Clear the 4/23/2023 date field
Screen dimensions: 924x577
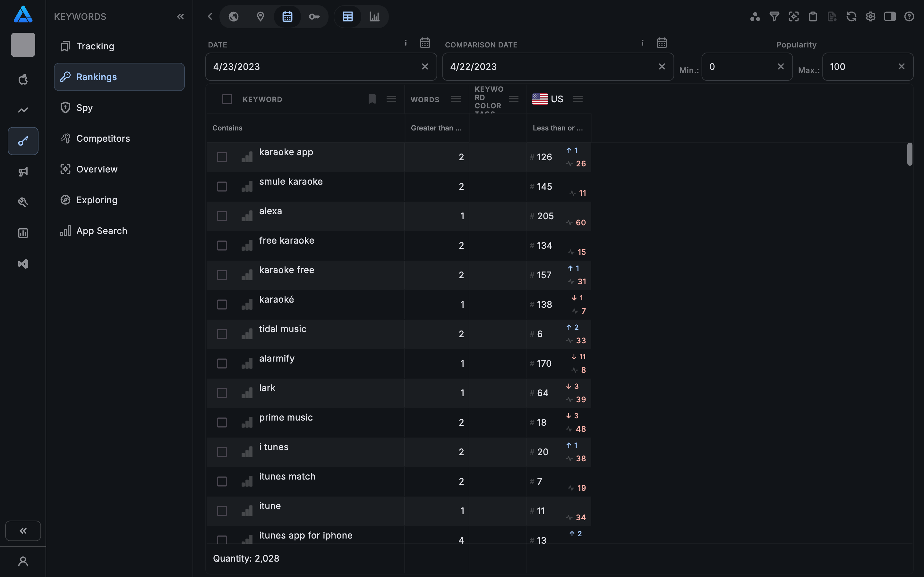pyautogui.click(x=425, y=66)
